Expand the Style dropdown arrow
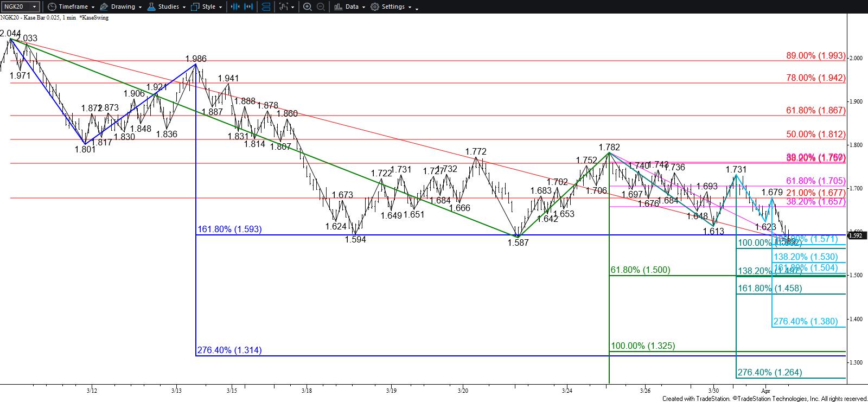Viewport: 868px width, 402px height. (x=220, y=7)
